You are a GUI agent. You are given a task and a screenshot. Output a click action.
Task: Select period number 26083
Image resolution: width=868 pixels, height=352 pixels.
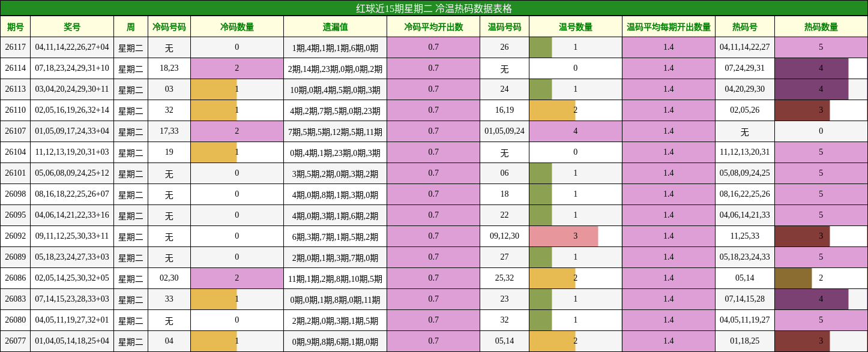click(x=16, y=299)
